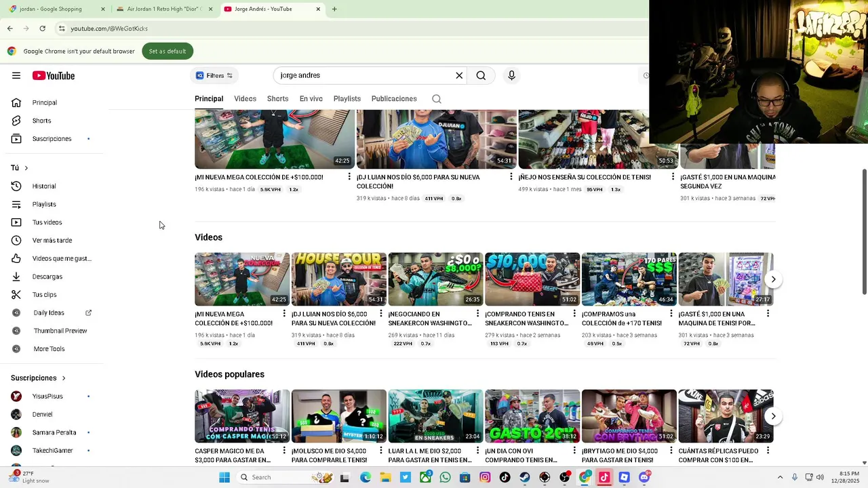The height and width of the screenshot is (488, 868).
Task: Set Chrome as default browser
Action: [x=167, y=52]
